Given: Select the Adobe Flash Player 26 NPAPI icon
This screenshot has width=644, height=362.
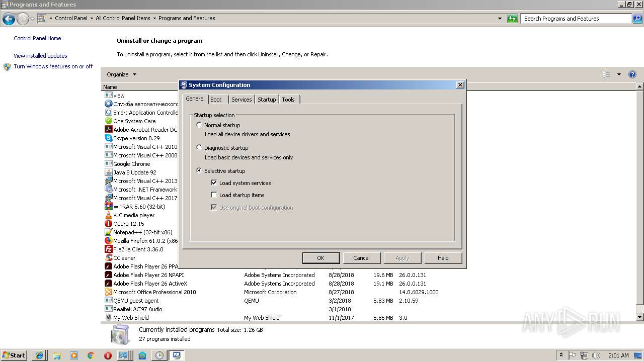Looking at the screenshot, I should (108, 275).
